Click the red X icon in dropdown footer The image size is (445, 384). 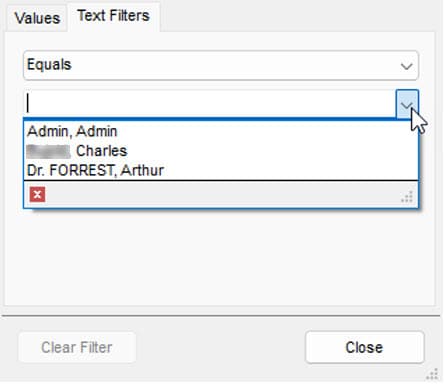click(x=37, y=194)
